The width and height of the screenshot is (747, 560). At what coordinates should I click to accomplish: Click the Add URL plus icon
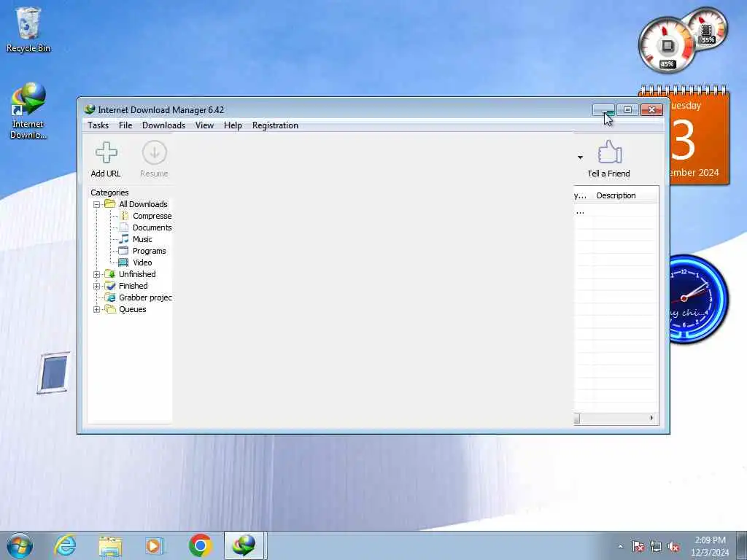(x=106, y=152)
